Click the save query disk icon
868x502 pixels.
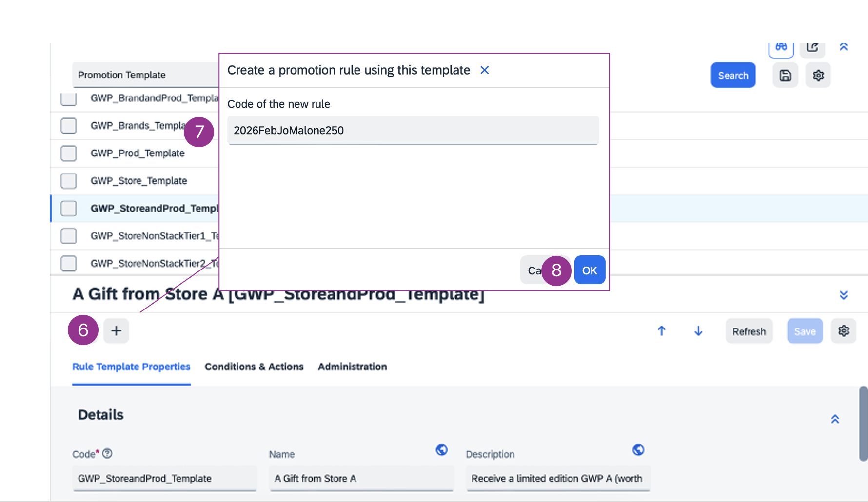785,76
